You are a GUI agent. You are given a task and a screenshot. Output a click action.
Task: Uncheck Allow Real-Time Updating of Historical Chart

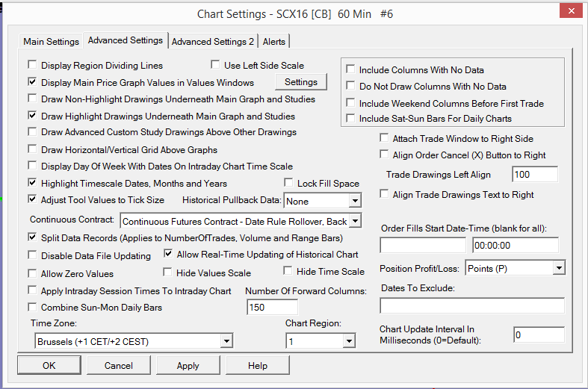[168, 254]
